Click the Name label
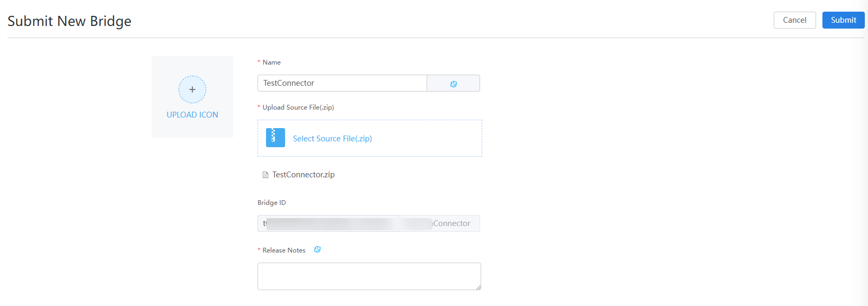868x306 pixels. coord(272,62)
